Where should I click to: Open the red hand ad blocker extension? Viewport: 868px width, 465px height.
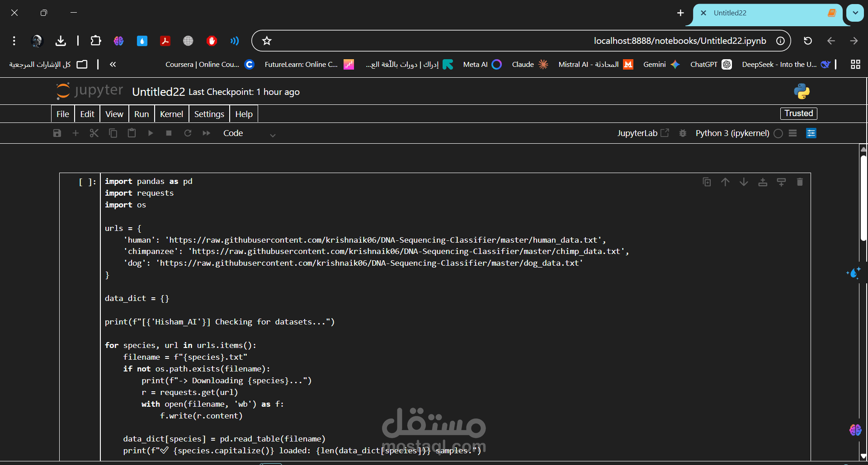[x=212, y=41]
